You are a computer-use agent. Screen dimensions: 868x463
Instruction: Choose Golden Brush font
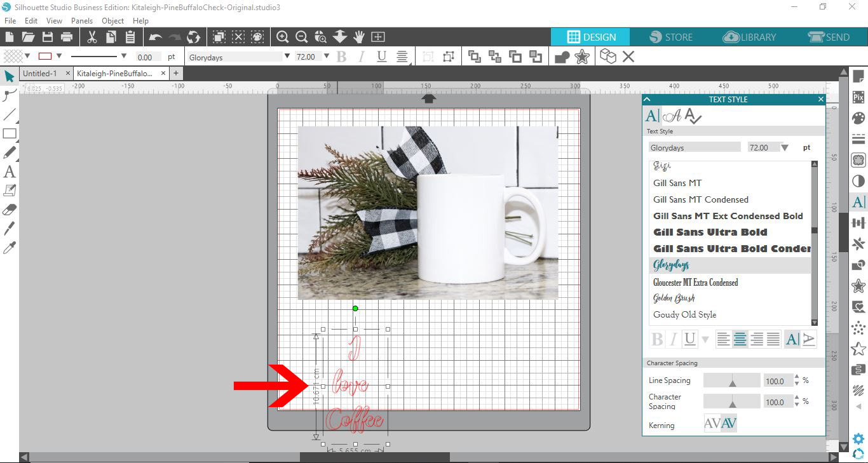pyautogui.click(x=674, y=298)
